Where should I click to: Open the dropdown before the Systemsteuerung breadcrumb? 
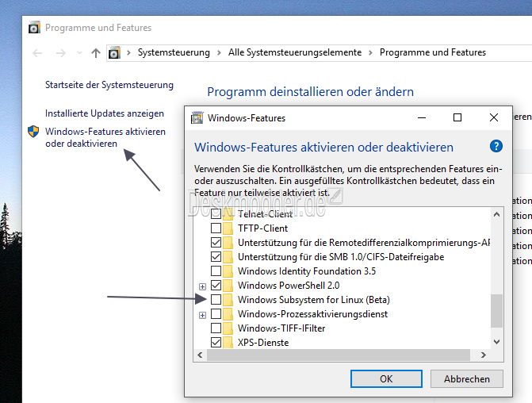coord(128,52)
